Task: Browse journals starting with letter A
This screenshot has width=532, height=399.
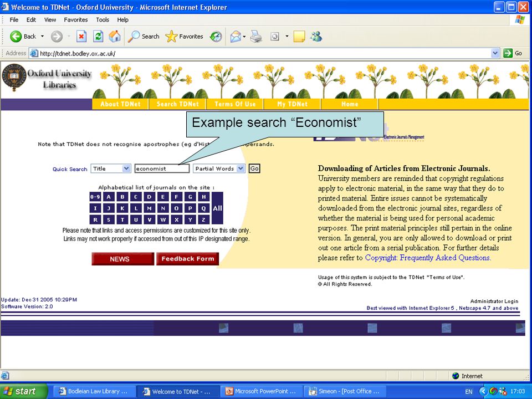Action: [x=109, y=197]
